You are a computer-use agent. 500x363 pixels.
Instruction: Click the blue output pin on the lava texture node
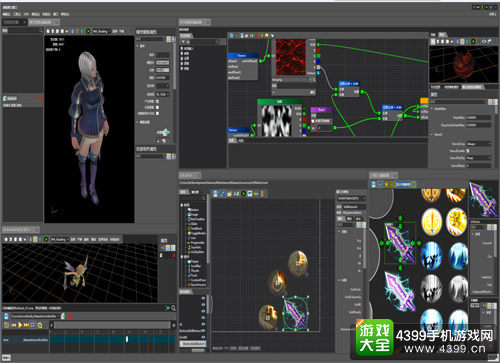(x=318, y=62)
